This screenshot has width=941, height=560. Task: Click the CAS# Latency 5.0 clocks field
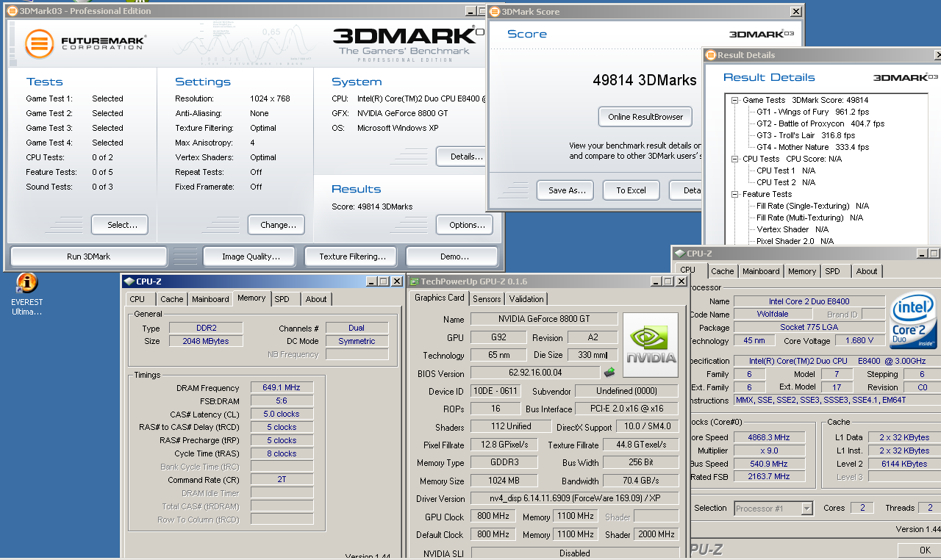[x=282, y=414]
